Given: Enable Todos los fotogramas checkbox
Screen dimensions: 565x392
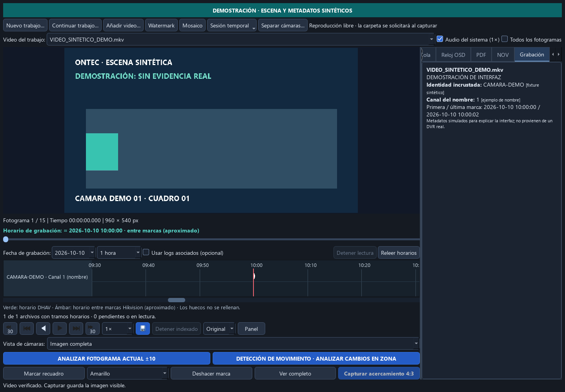Looking at the screenshot, I should click(505, 39).
